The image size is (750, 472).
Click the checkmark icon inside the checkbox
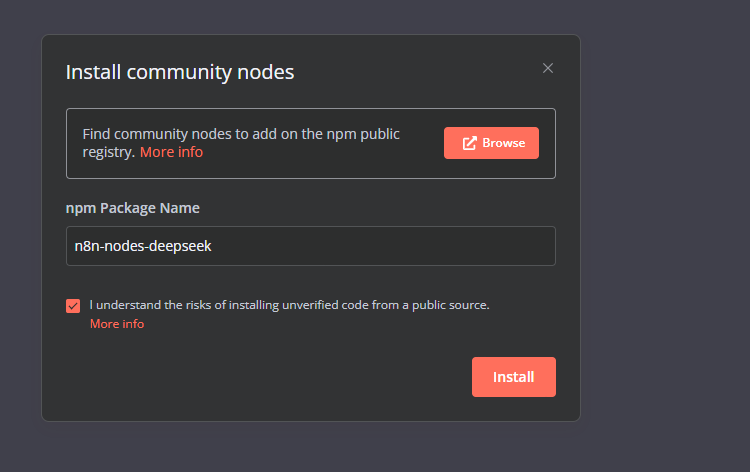pos(73,306)
